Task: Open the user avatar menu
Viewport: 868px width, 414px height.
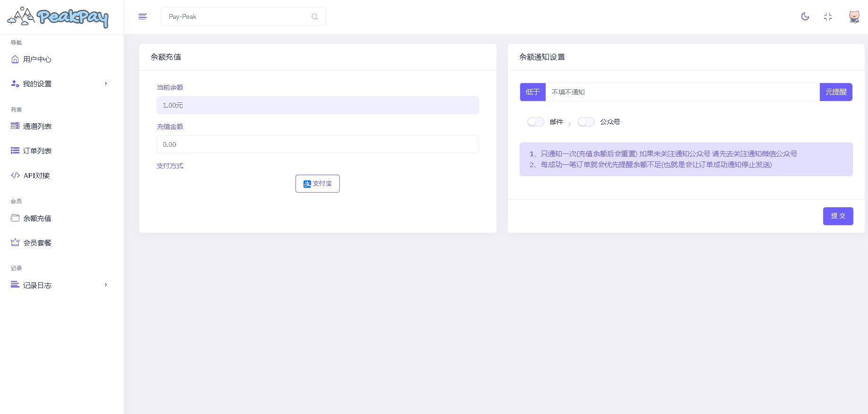Action: coord(854,17)
